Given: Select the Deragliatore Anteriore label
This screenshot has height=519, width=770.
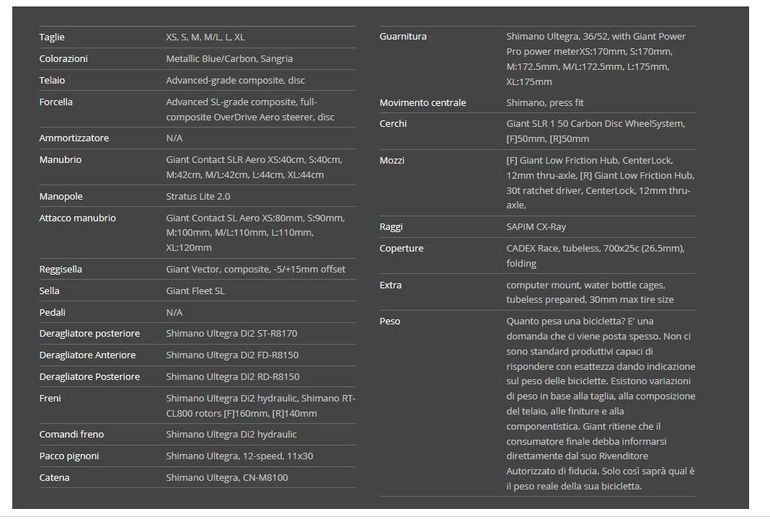Looking at the screenshot, I should 87,354.
